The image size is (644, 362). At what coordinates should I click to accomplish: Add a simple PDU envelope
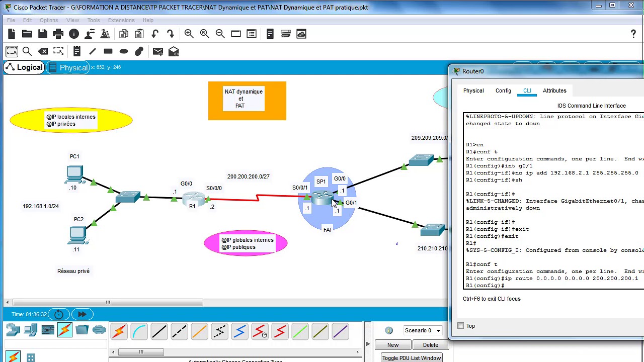(x=157, y=51)
